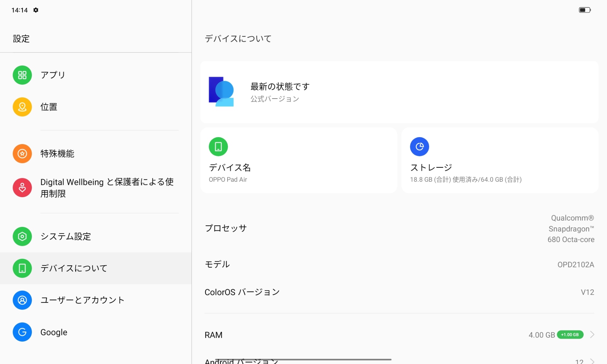The width and height of the screenshot is (607, 364).
Task: Open the OPPO Pad Air device name
Action: pyautogui.click(x=228, y=179)
